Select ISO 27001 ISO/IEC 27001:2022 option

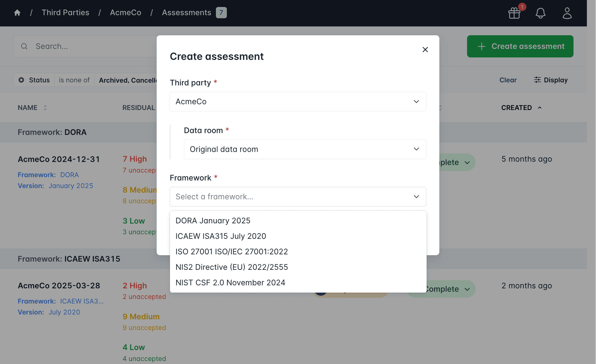231,252
